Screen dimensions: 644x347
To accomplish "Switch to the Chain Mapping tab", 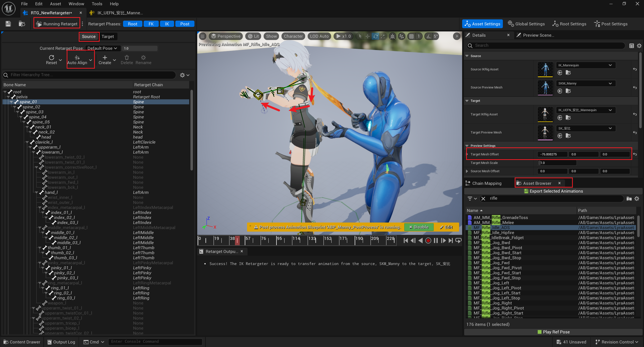I will click(487, 183).
